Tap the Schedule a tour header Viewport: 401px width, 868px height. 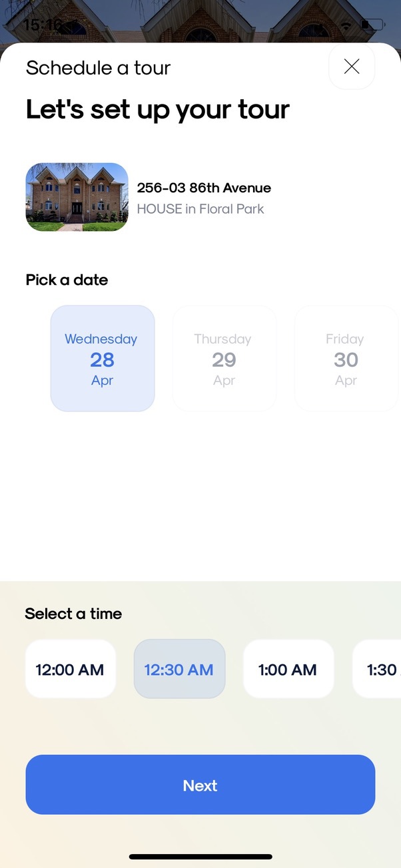[98, 68]
